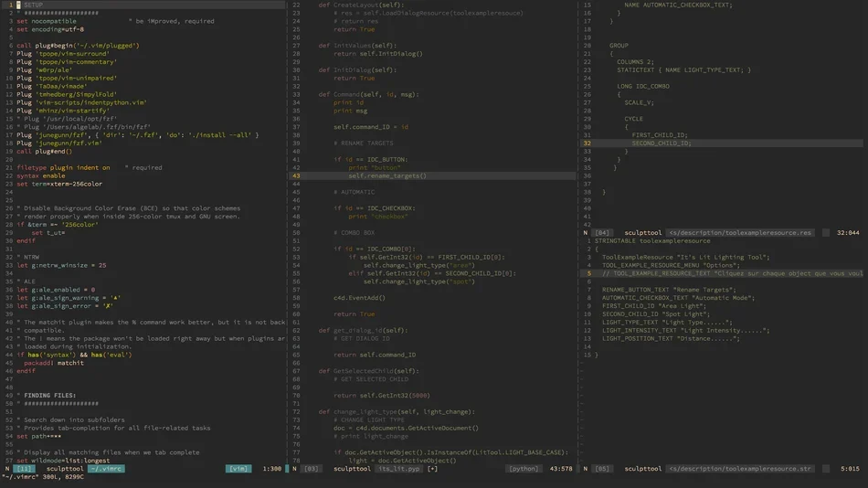Click the Plug 'mhinz/vim-startify' line
Viewport: 868px width, 488px height.
(x=63, y=111)
